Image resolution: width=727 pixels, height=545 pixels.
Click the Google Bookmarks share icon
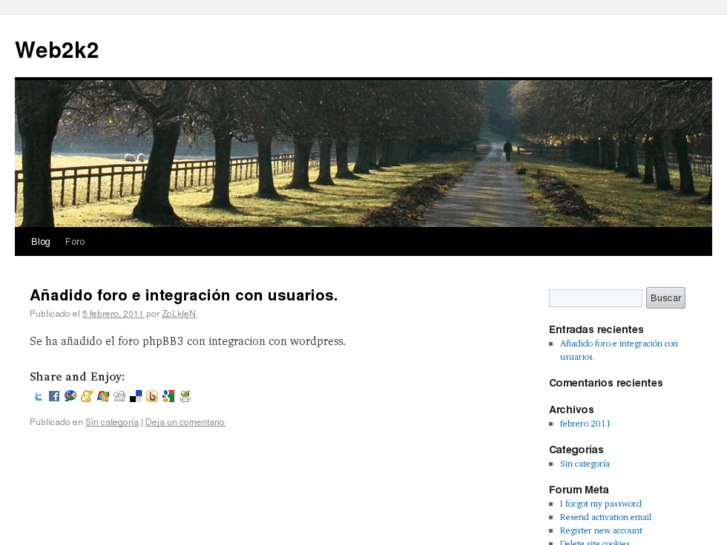[x=168, y=396]
